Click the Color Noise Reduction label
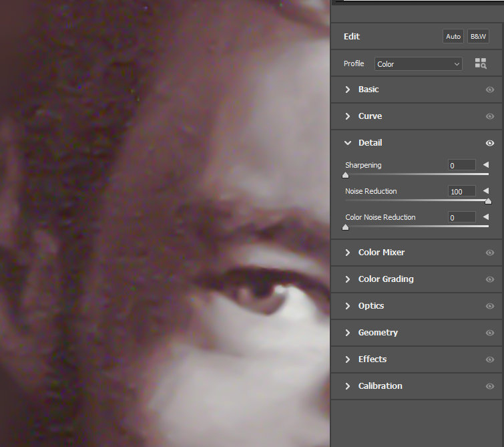The height and width of the screenshot is (447, 504). (381, 217)
